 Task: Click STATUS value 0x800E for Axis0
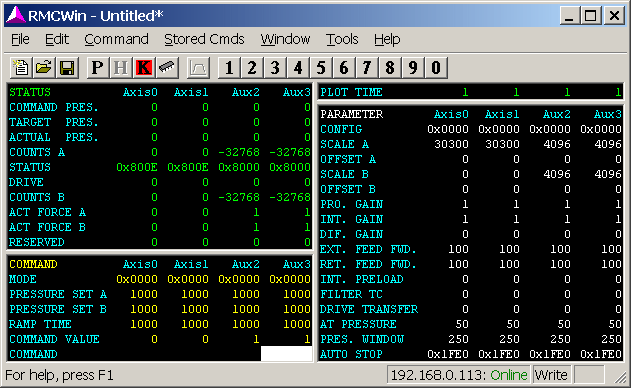137,167
